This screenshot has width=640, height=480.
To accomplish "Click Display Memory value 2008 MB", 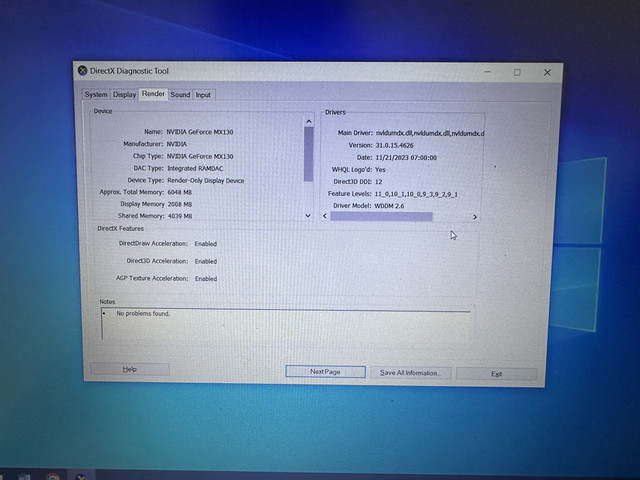I will [180, 204].
